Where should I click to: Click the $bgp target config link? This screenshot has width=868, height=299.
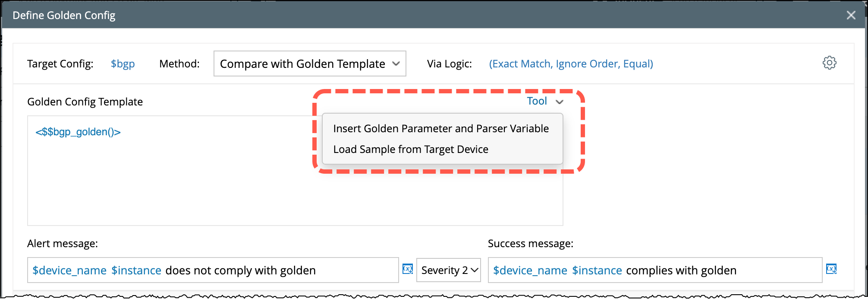(123, 64)
